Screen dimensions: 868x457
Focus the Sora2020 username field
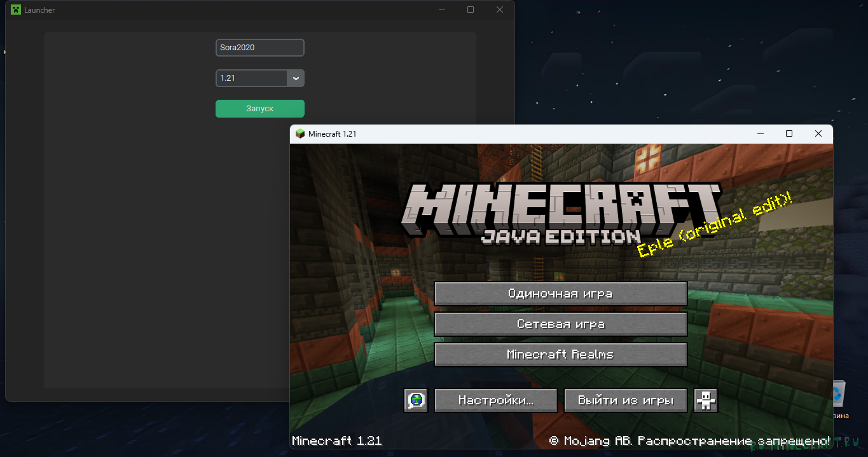pos(259,48)
